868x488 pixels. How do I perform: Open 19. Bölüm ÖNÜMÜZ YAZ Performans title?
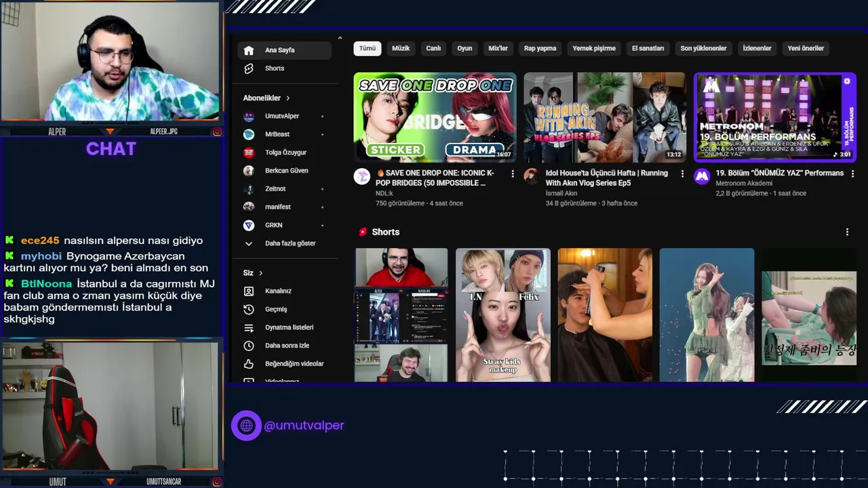(780, 174)
